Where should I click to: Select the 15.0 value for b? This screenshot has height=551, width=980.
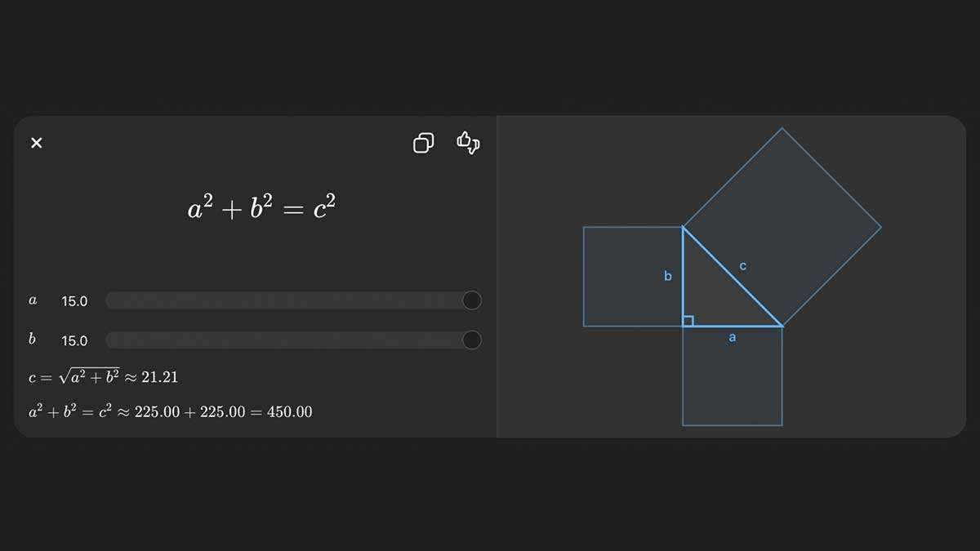(x=74, y=340)
